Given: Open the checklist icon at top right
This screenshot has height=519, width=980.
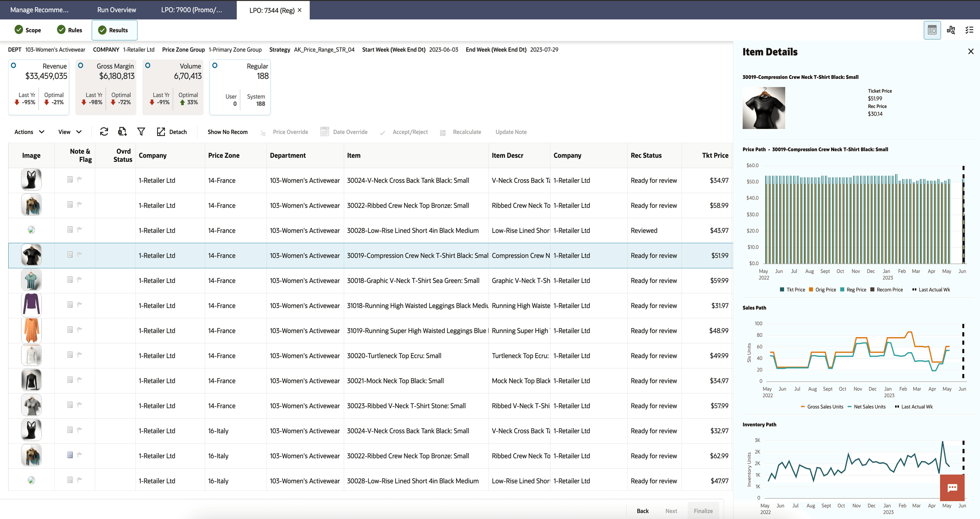Looking at the screenshot, I should click(969, 30).
